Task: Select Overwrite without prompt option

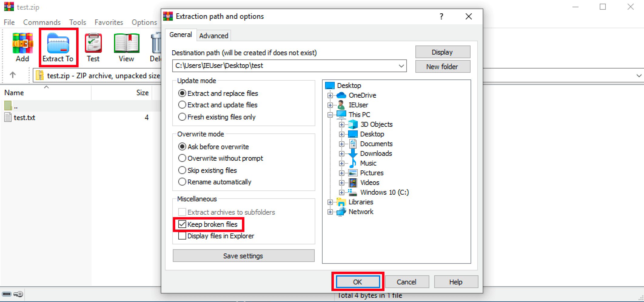Action: click(182, 158)
